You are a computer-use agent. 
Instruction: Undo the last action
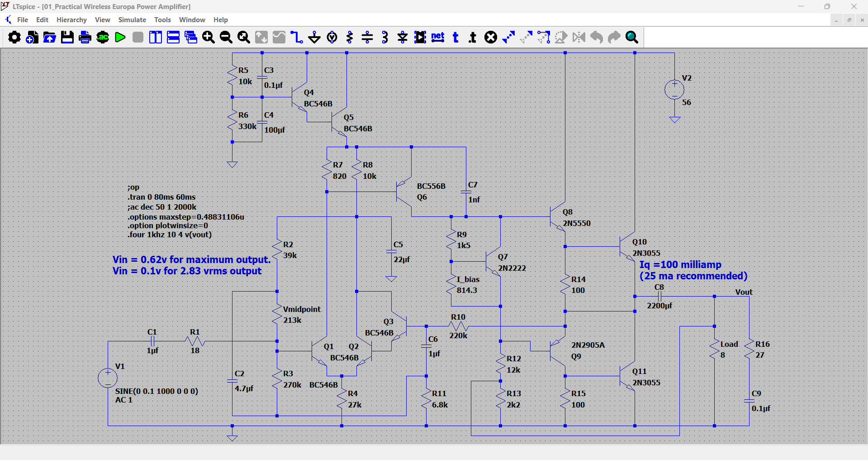(x=597, y=37)
